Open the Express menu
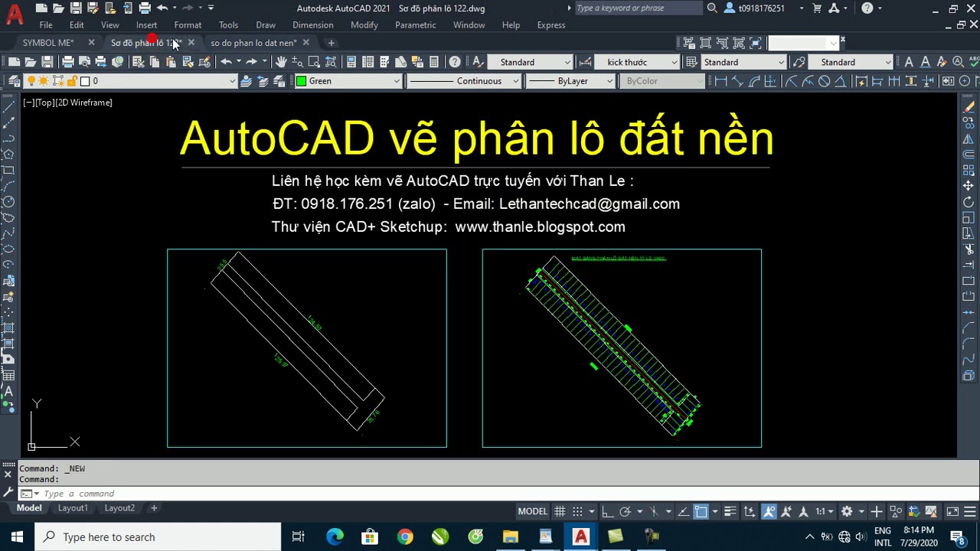 [x=551, y=25]
